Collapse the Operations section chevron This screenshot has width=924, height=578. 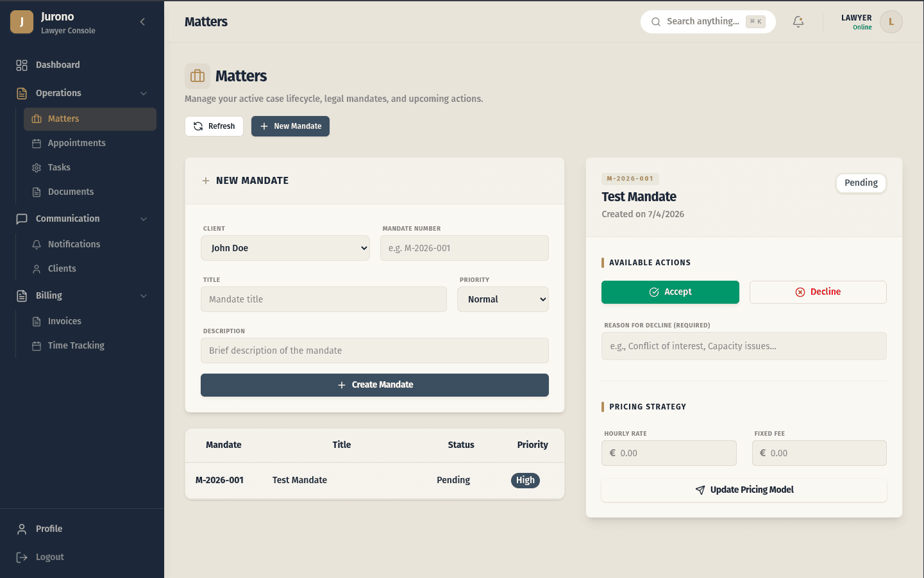144,93
